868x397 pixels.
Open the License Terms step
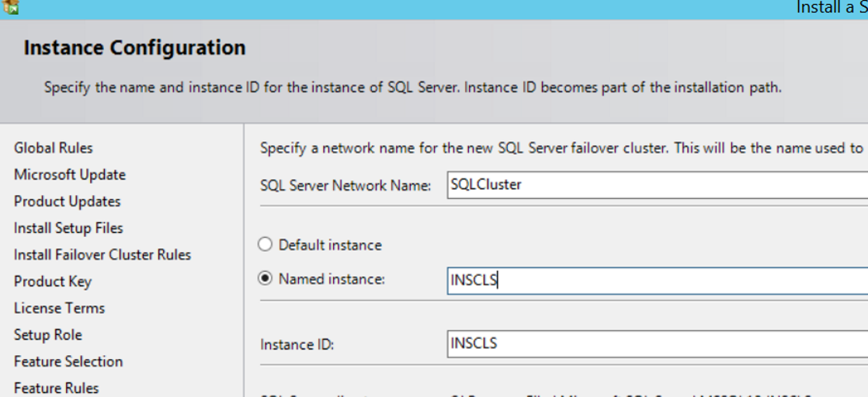(x=59, y=308)
